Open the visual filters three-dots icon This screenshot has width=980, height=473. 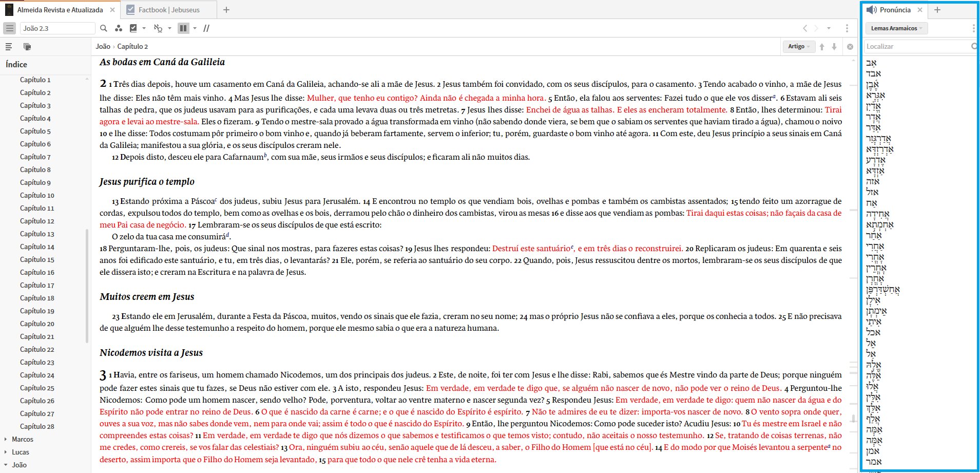pyautogui.click(x=119, y=28)
